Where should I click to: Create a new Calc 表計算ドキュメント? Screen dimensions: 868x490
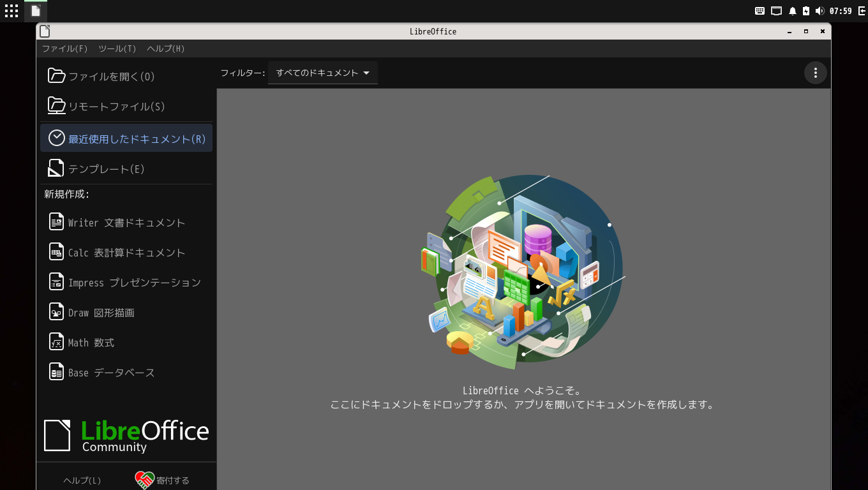click(126, 252)
